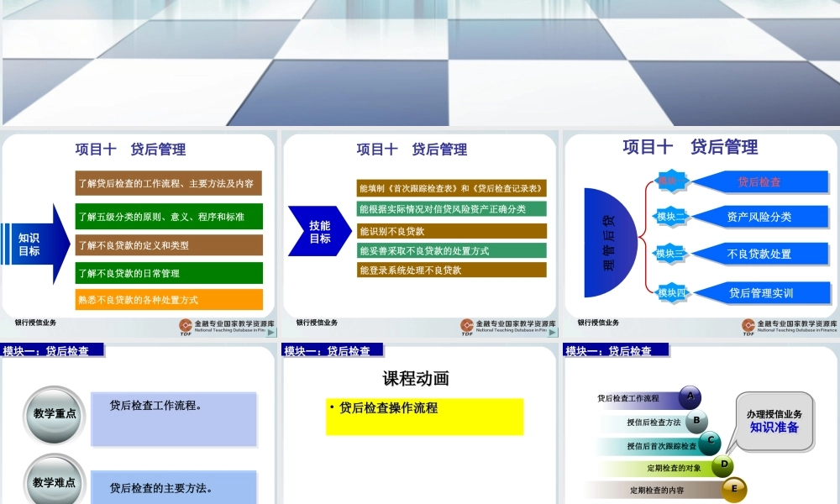Click the TDF logo on the 贷后管理 project slide

(x=748, y=324)
